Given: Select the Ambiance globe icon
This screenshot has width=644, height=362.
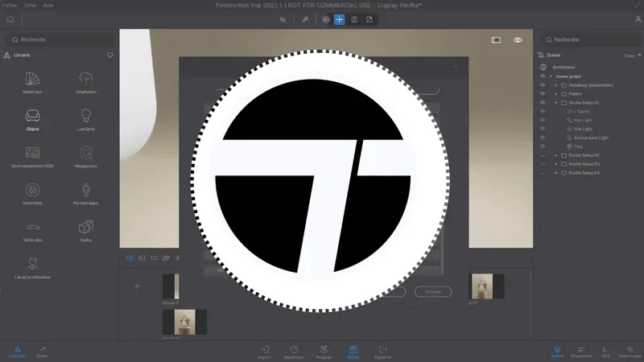Looking at the screenshot, I should tap(543, 67).
